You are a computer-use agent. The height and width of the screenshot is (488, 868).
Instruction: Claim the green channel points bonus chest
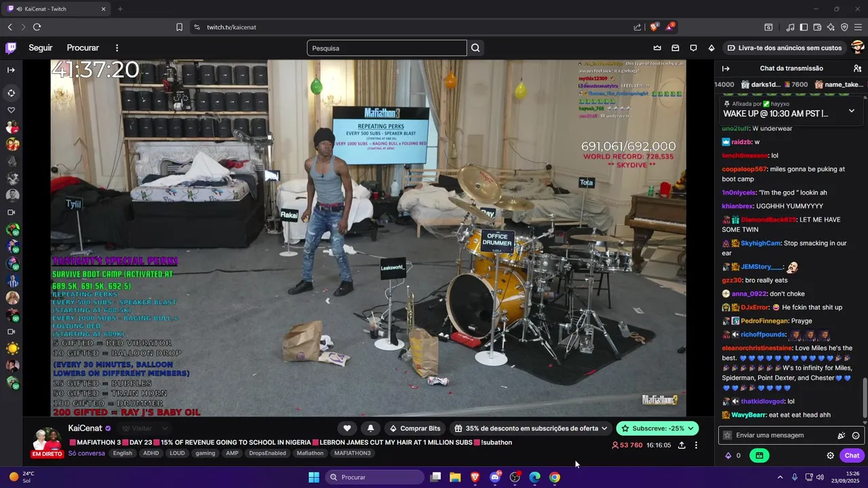tap(759, 455)
